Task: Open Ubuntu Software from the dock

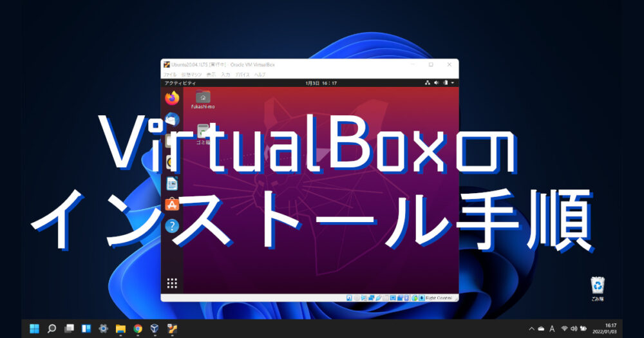Action: tap(172, 204)
